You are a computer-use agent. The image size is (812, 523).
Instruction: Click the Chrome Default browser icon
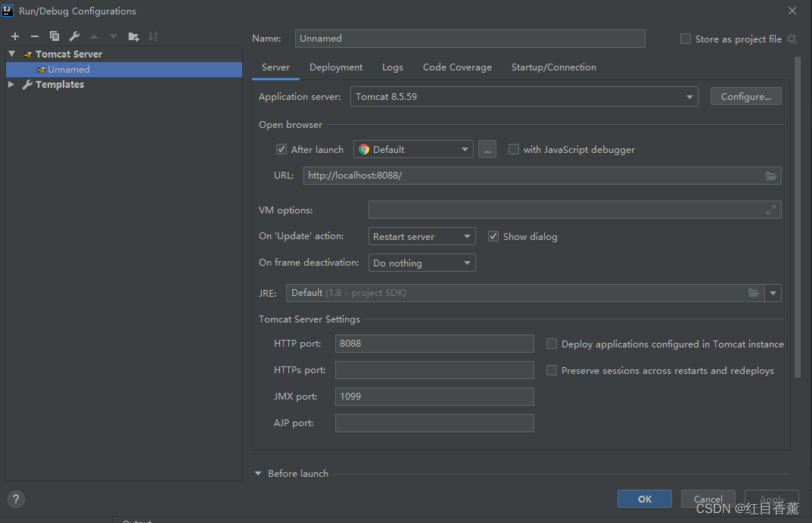tap(364, 149)
